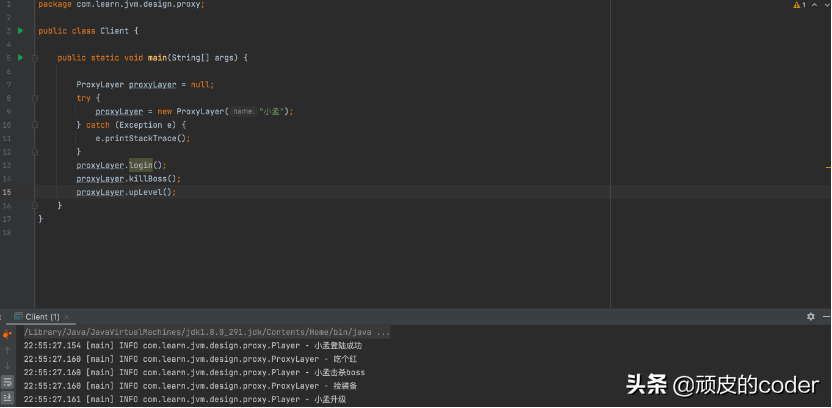
Task: Click the down-arrow stack trace icon in Run panel
Action: click(x=7, y=366)
